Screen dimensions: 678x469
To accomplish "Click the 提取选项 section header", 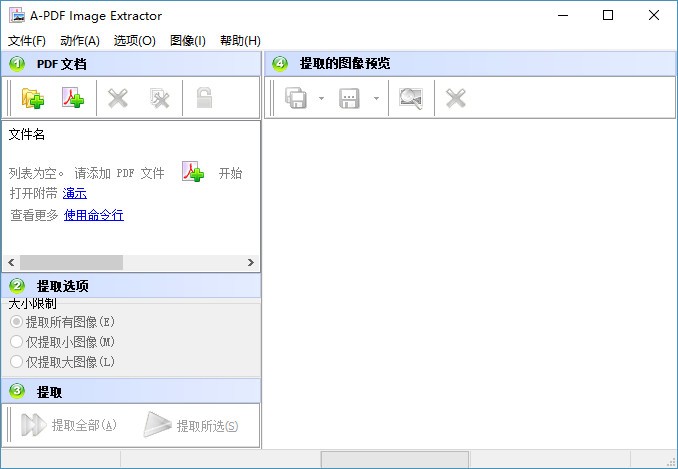I will tap(131, 285).
